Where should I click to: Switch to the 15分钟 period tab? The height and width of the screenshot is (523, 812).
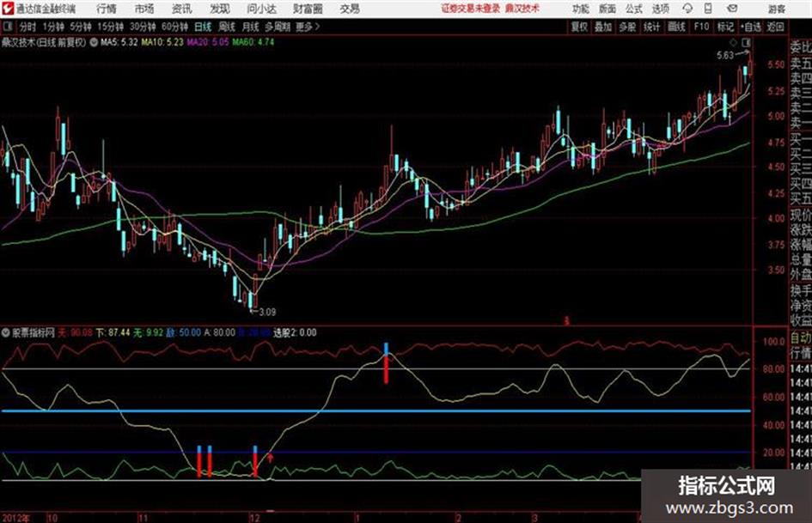(x=111, y=27)
